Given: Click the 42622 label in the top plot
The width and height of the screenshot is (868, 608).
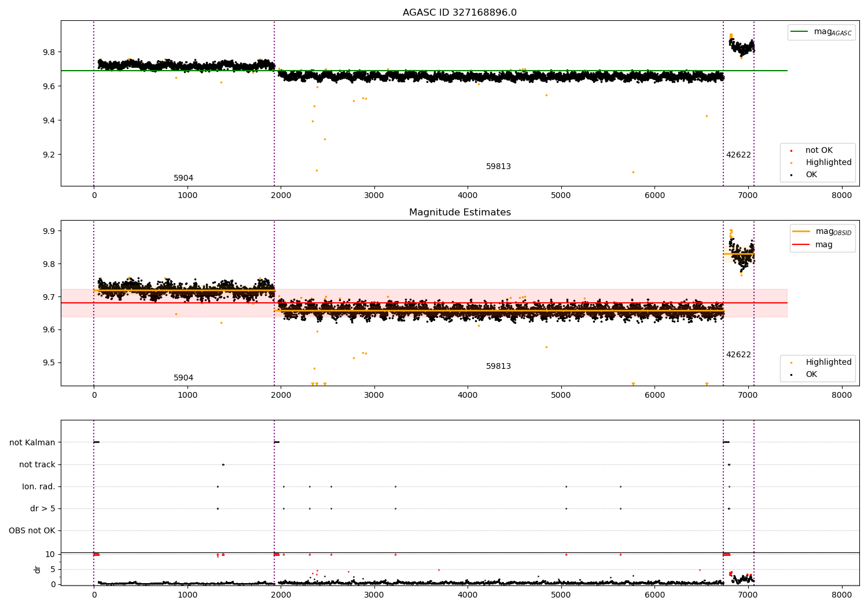Looking at the screenshot, I should click(738, 155).
